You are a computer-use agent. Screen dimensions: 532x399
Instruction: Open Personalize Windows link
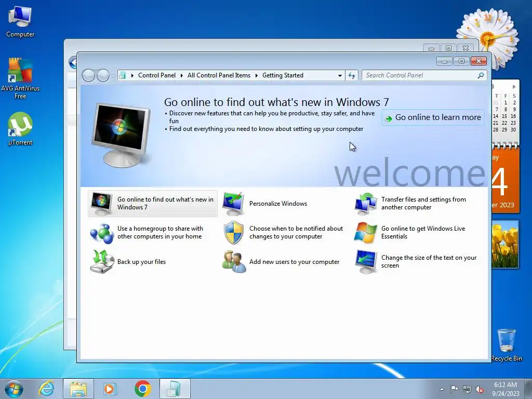point(278,204)
